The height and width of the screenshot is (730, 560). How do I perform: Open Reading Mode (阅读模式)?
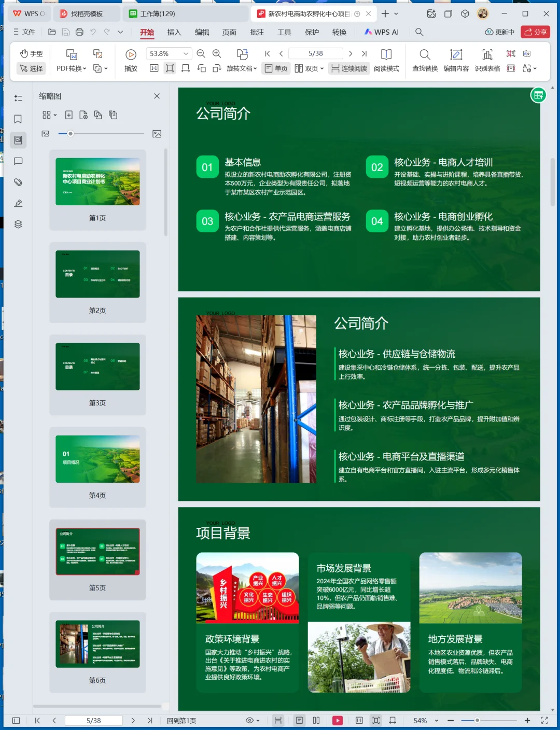tap(386, 60)
